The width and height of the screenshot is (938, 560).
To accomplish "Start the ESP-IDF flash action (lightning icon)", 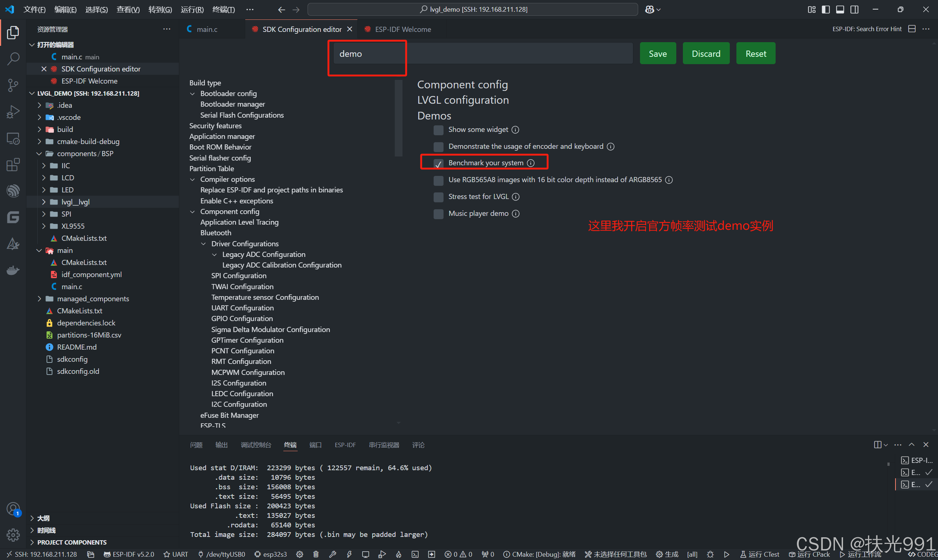I will pyautogui.click(x=349, y=555).
